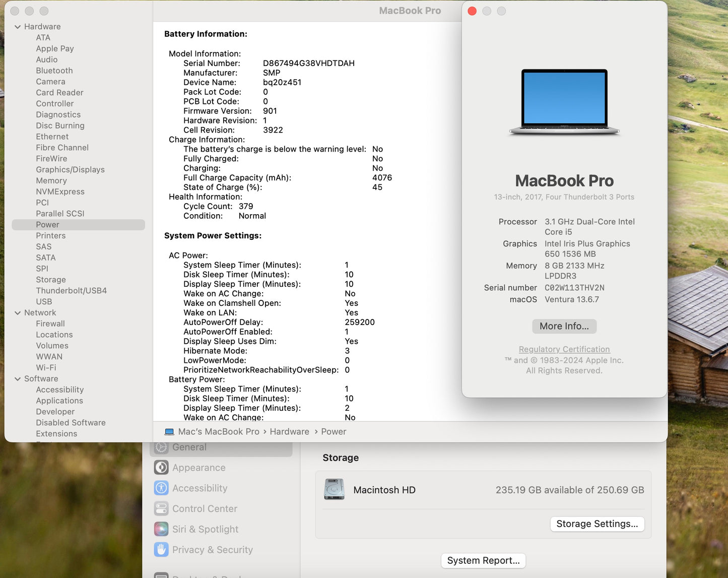Select Wi-Fi under Network
The height and width of the screenshot is (578, 728).
click(x=46, y=367)
